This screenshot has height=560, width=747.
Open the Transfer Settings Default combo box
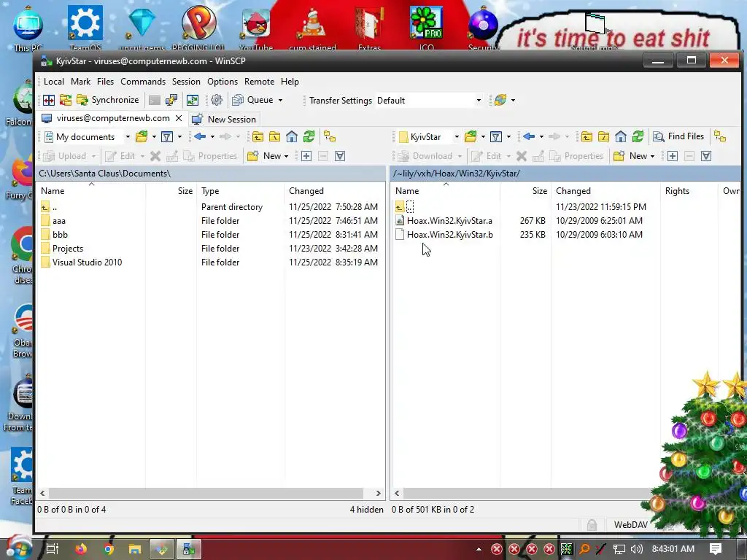(x=429, y=101)
